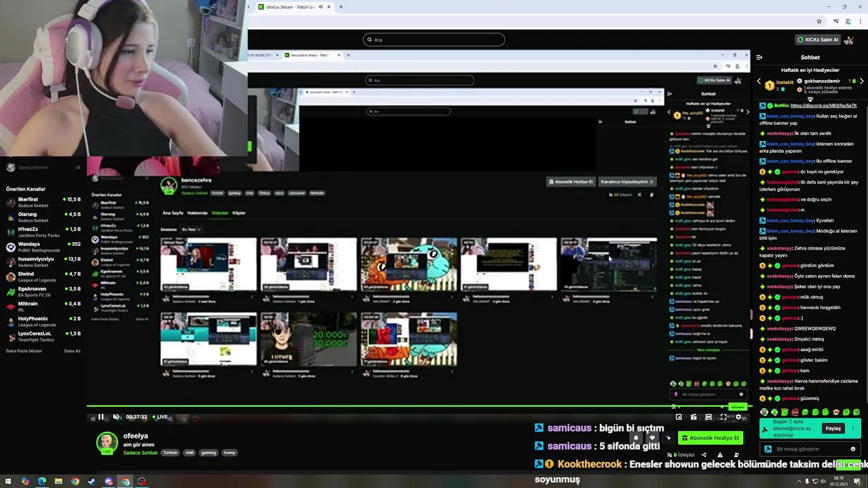The height and width of the screenshot is (488, 868).
Task: Switch to the ofeelya Stream browser tab
Action: (294, 7)
